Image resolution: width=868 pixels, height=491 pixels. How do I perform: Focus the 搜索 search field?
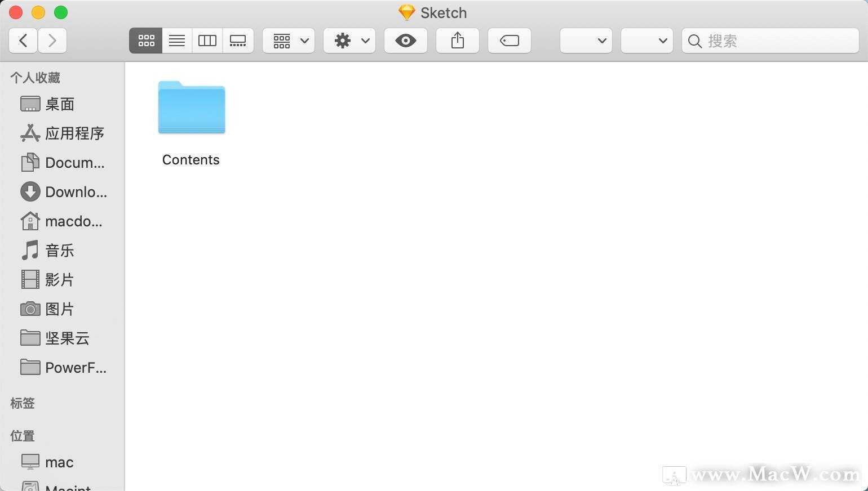(770, 41)
